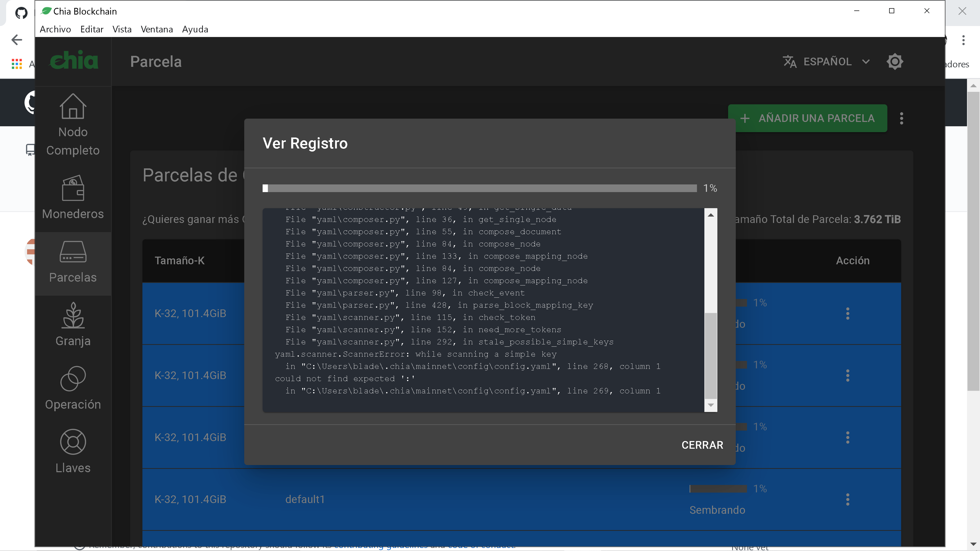This screenshot has width=980, height=551.
Task: Click the K-32, 101.4GiB cell in default1 row
Action: (x=190, y=499)
